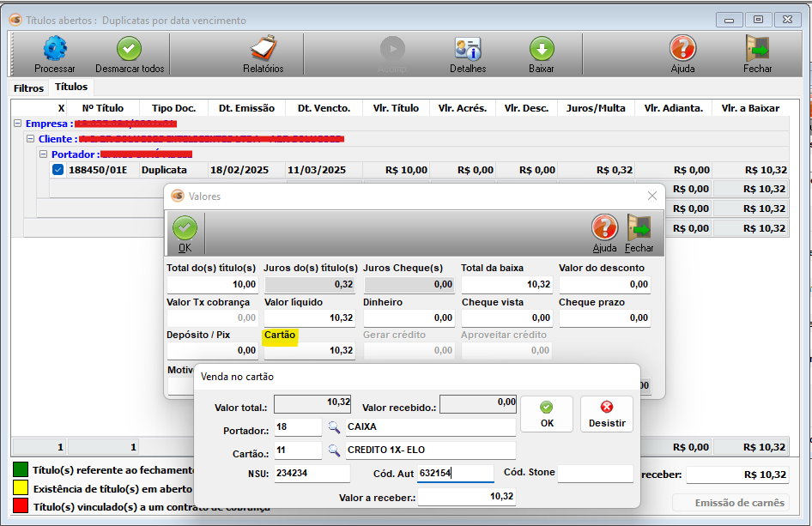Uncheck the checkbox for título 188450/01E

58,170
